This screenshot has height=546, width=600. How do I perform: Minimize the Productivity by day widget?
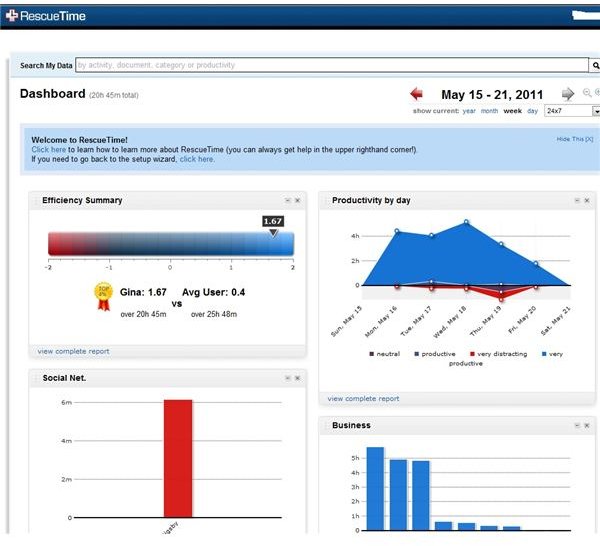[577, 200]
